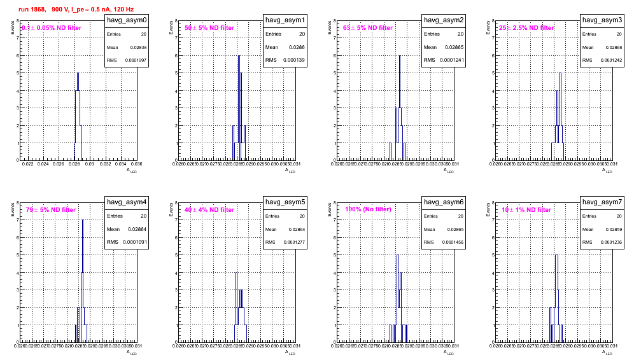Image resolution: width=634 pixels, height=364 pixels.
Task: Click Mean value 0.02868 in havg_asym3
Action: click(x=614, y=47)
